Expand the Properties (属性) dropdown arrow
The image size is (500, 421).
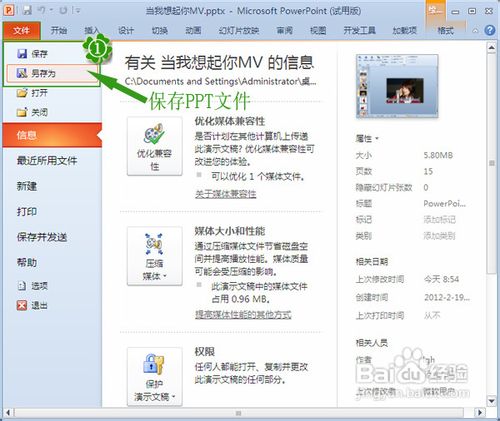point(377,138)
